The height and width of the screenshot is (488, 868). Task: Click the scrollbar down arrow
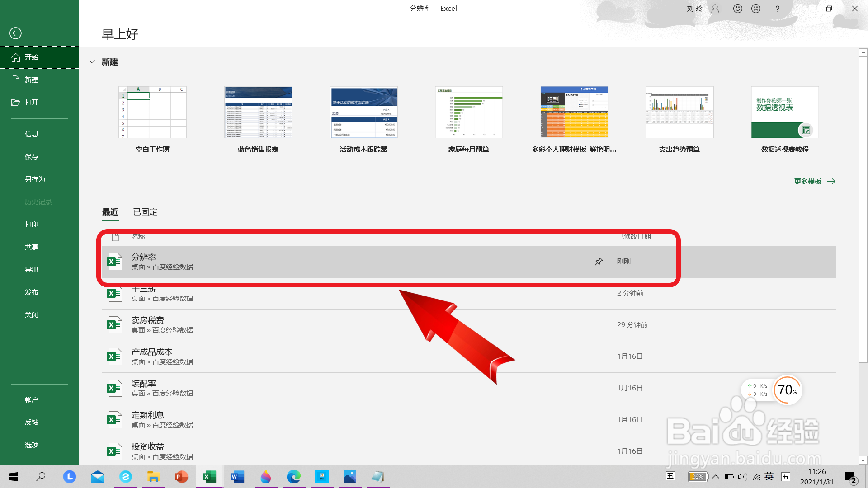[863, 460]
